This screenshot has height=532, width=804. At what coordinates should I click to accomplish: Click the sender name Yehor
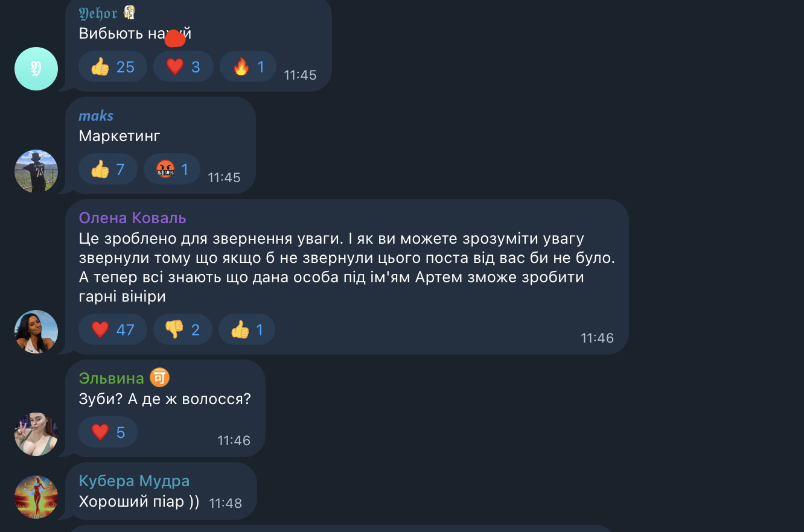(x=98, y=13)
